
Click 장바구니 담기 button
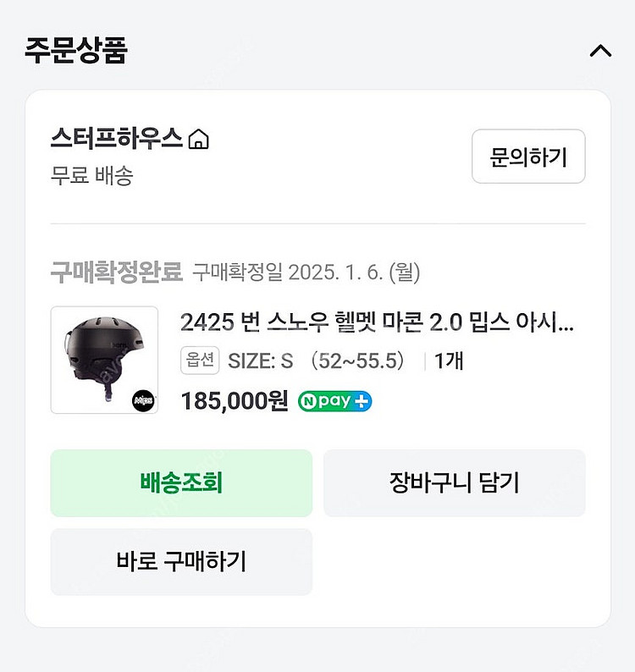(454, 482)
